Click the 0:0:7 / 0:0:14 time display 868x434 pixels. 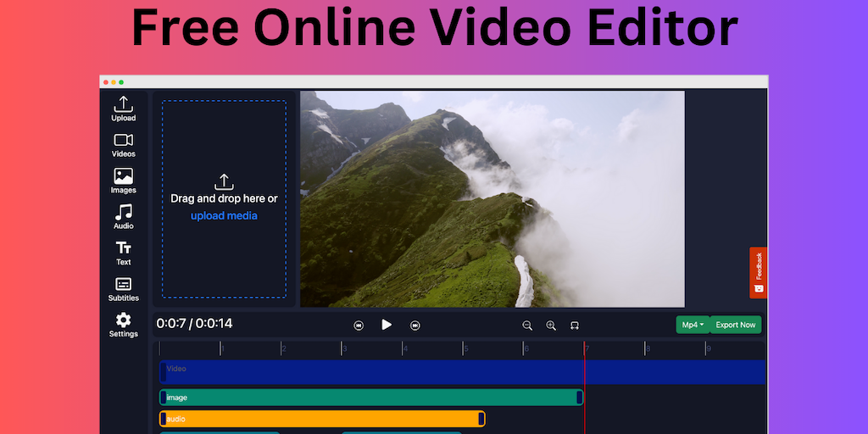[x=194, y=324]
